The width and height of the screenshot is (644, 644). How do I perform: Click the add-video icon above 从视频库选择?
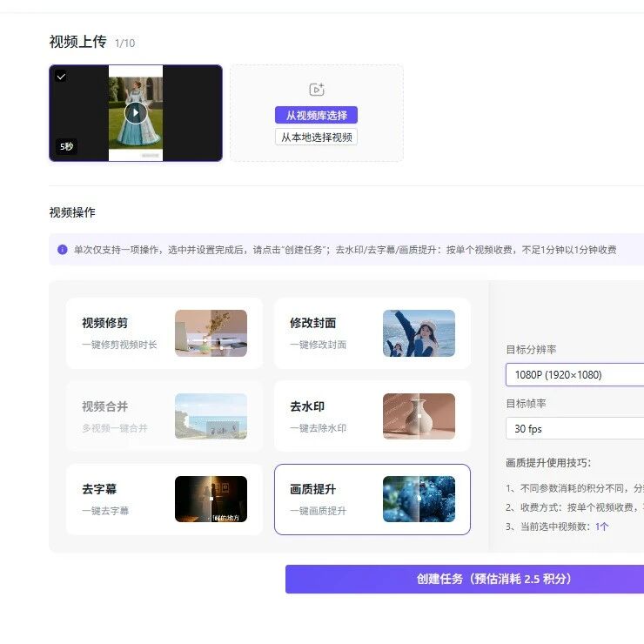316,89
